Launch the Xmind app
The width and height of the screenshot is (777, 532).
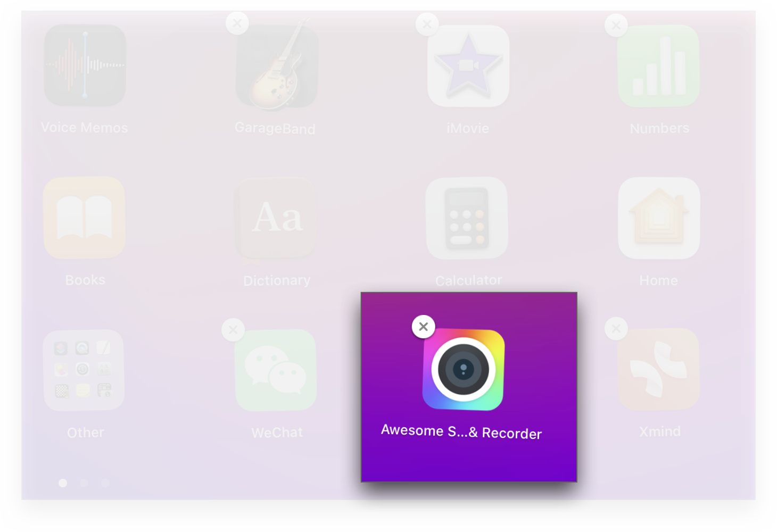(x=659, y=369)
